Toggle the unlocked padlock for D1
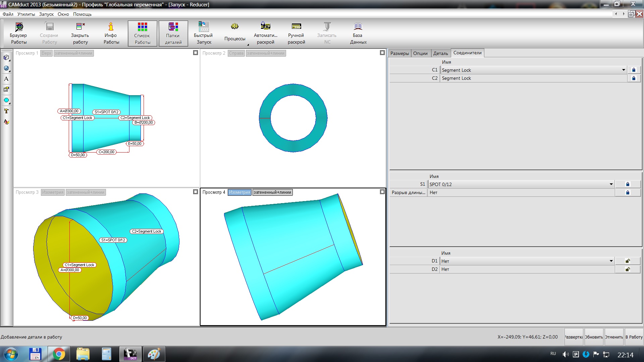This screenshot has height=362, width=644. tap(628, 261)
